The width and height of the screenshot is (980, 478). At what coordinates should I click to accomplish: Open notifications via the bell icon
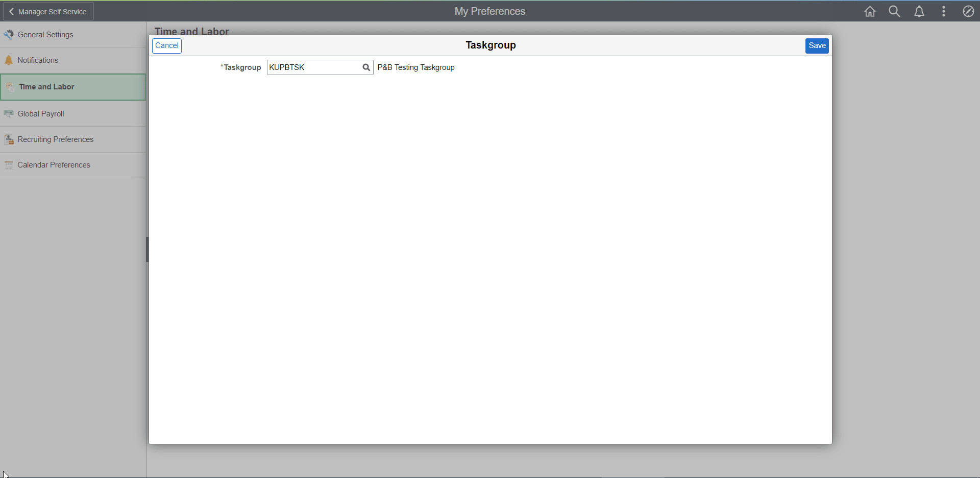pos(919,11)
